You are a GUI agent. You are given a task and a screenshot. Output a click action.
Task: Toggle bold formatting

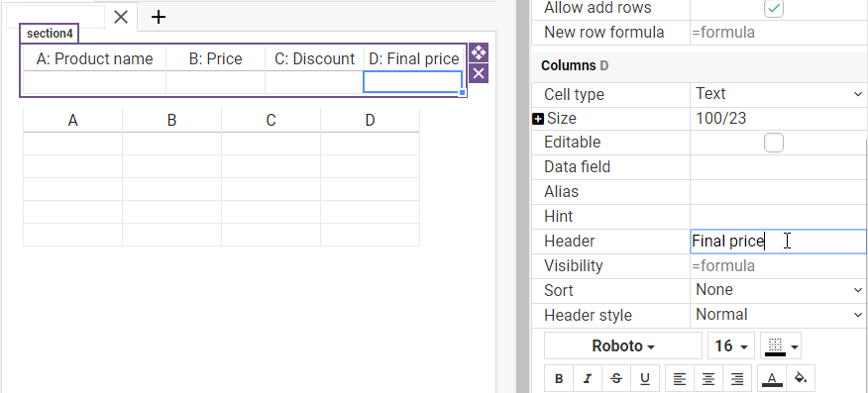point(559,378)
